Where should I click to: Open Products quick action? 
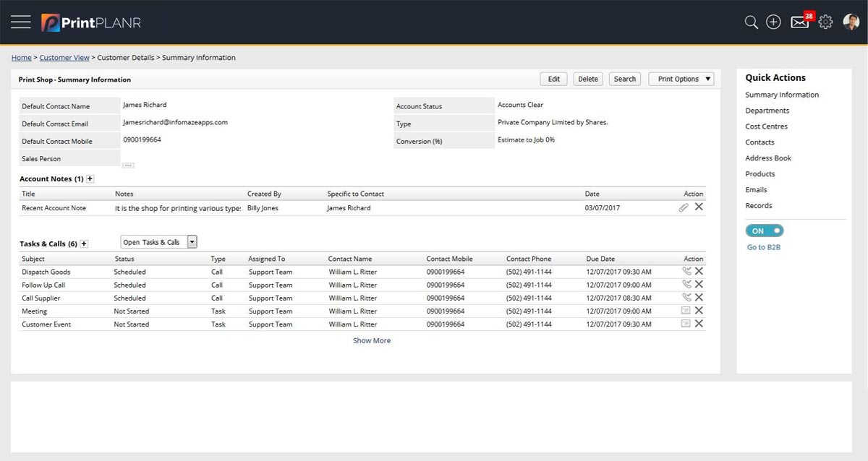760,174
